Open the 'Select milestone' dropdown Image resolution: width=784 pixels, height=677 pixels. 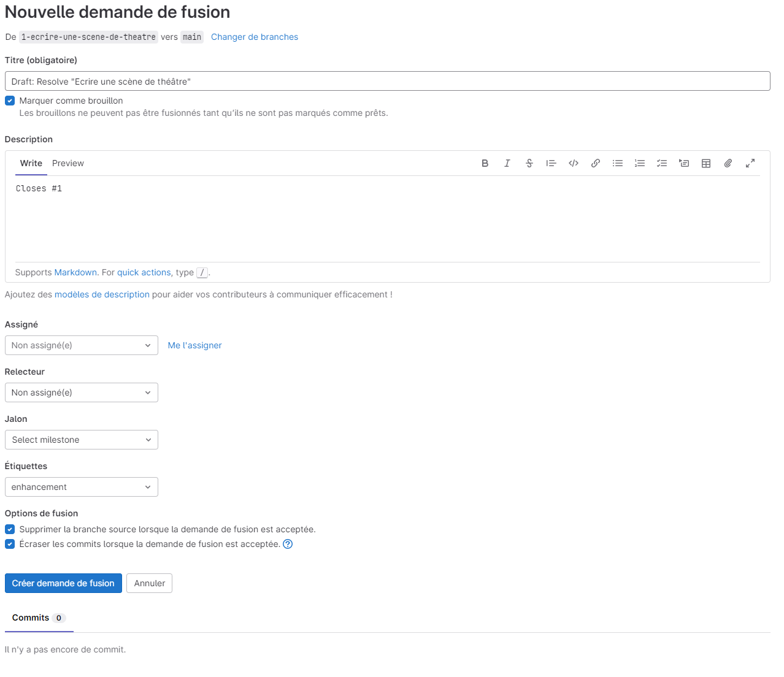[x=81, y=440]
